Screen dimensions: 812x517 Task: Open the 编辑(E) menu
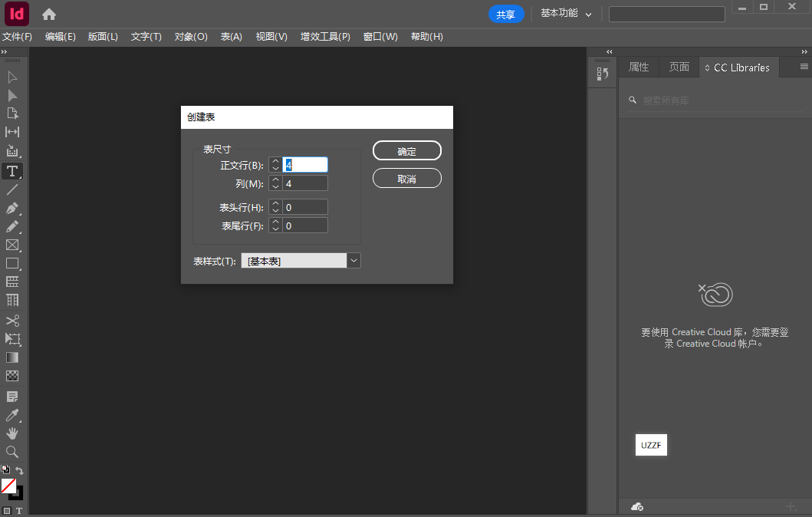(60, 37)
